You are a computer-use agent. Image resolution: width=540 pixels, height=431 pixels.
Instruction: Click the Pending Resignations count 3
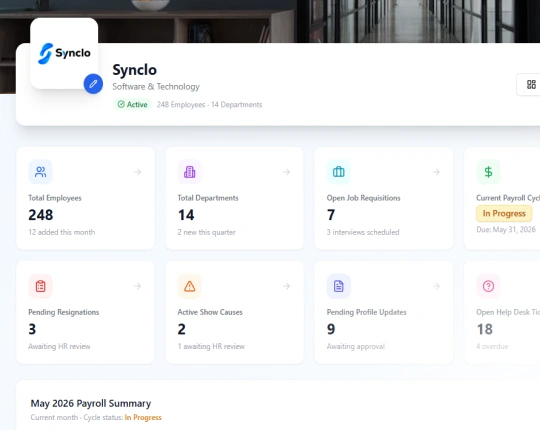[32, 329]
